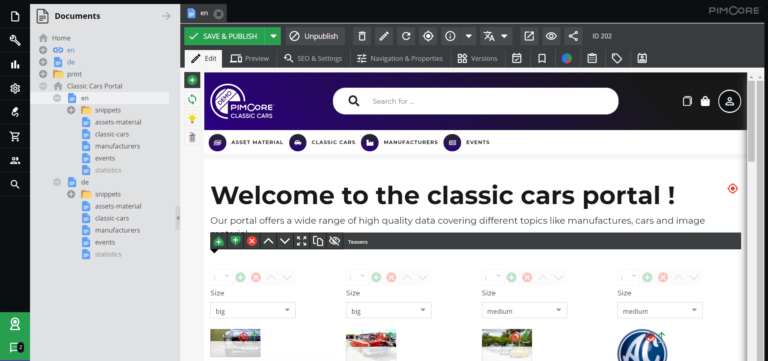Open the ecommerce shopping cart menu
The height and width of the screenshot is (361, 768).
pyautogui.click(x=15, y=136)
